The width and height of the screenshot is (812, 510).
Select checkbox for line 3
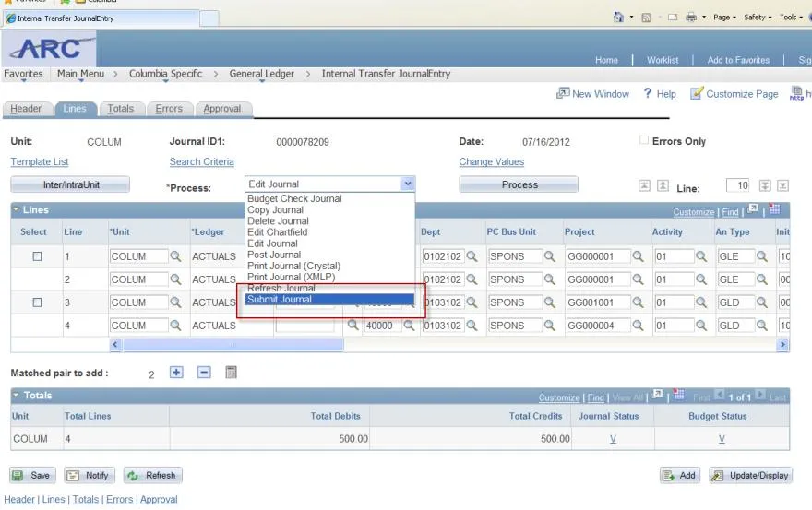(37, 302)
